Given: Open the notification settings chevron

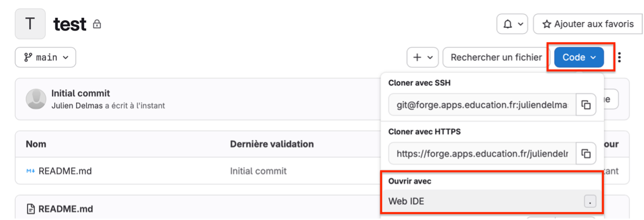Looking at the screenshot, I should click(521, 24).
